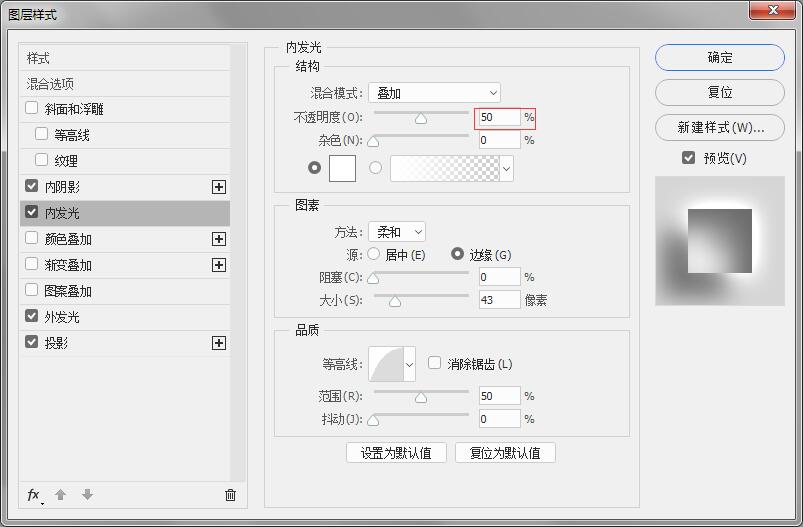The width and height of the screenshot is (803, 527).
Task: Select the 图案叠加 row label
Action: [68, 291]
